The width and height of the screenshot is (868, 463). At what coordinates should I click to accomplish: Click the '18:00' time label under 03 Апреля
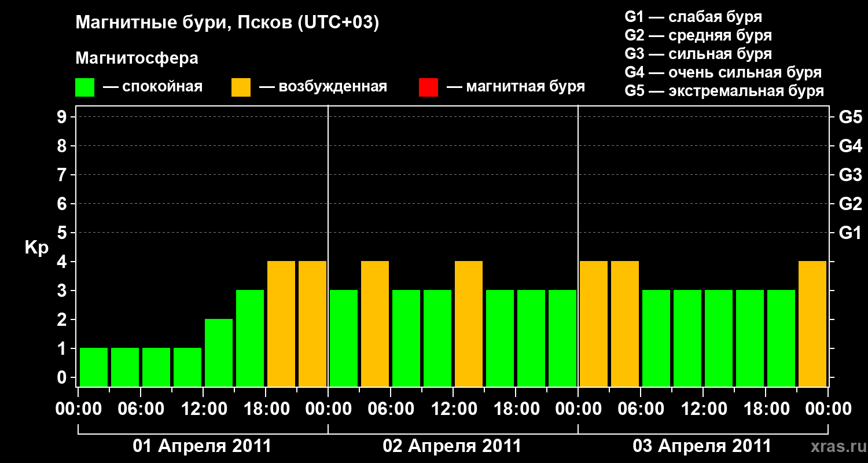[766, 409]
